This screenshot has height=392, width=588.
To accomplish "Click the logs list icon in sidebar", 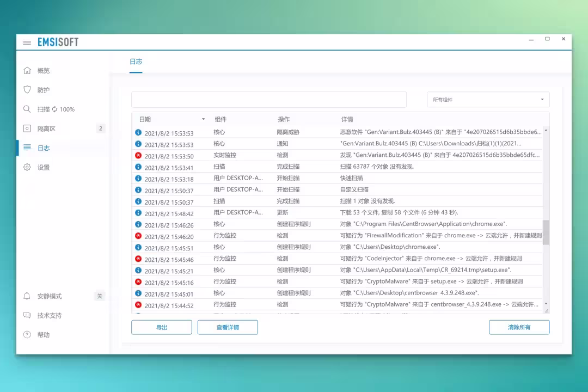I will (27, 148).
